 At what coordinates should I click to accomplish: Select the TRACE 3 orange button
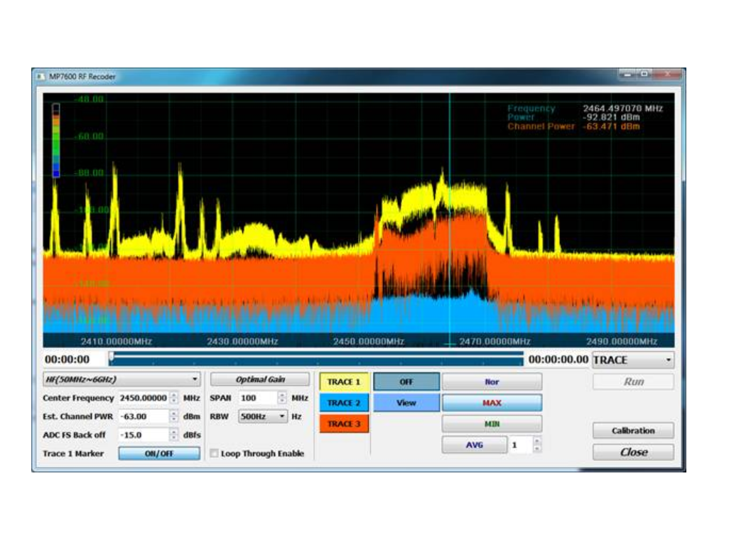(344, 424)
